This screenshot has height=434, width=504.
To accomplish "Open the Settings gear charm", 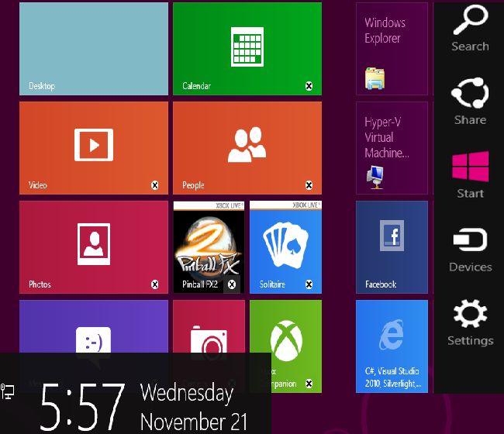I will [470, 322].
